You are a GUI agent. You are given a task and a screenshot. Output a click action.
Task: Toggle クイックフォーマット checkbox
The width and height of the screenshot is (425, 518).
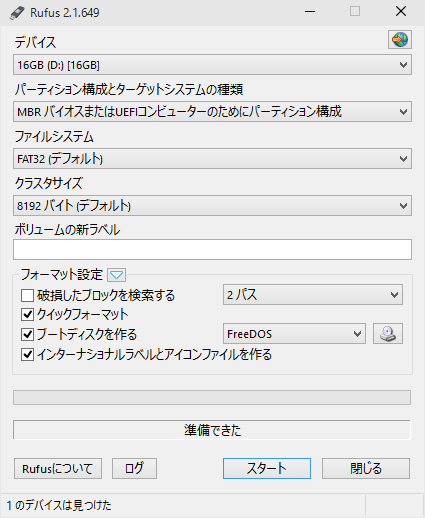(x=27, y=314)
